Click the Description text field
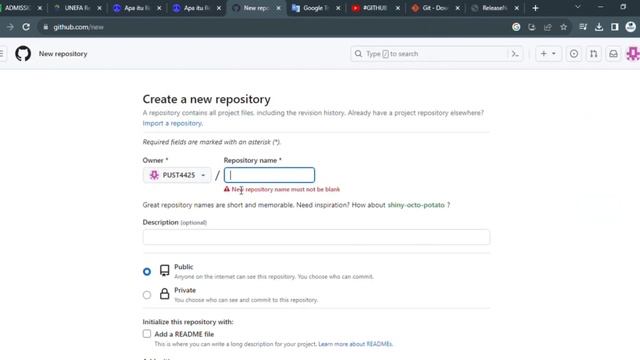Image resolution: width=640 pixels, height=360 pixels. tap(316, 237)
